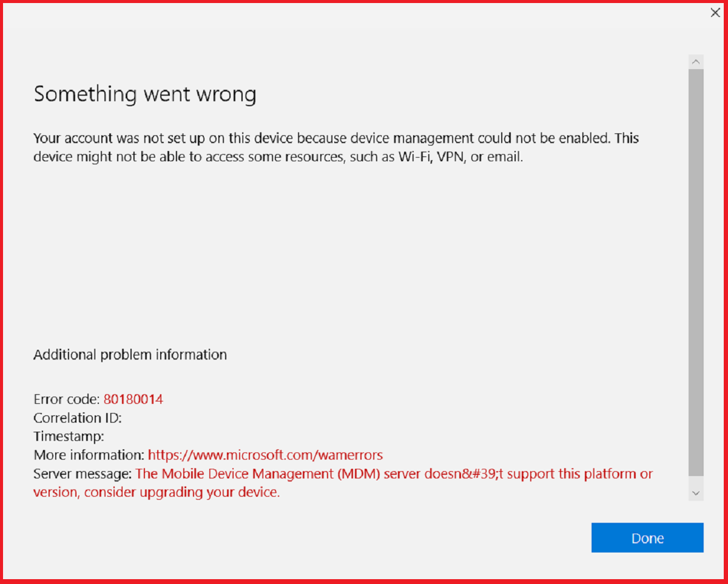The image size is (728, 584).
Task: Click the vertical scrollbar thumb
Action: (696, 273)
